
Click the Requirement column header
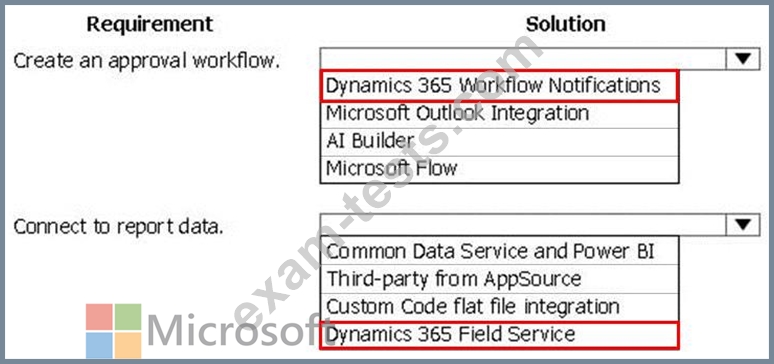150,24
